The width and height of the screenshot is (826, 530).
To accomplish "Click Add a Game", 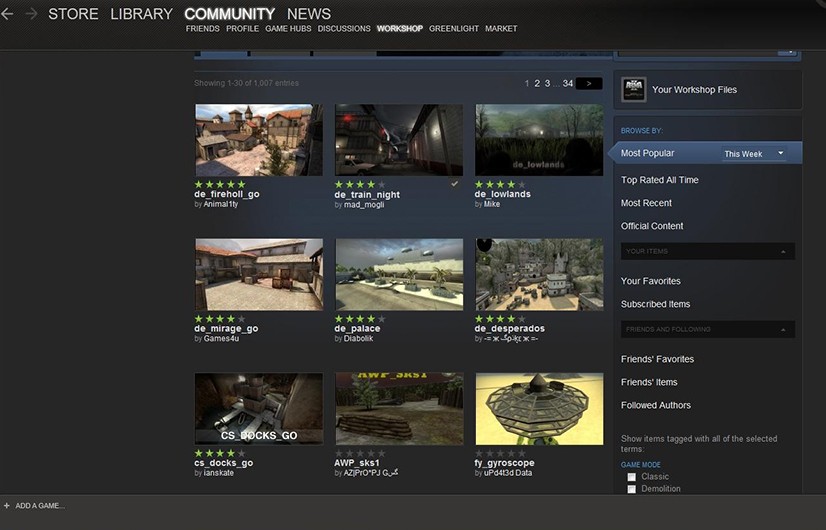I will (40, 506).
